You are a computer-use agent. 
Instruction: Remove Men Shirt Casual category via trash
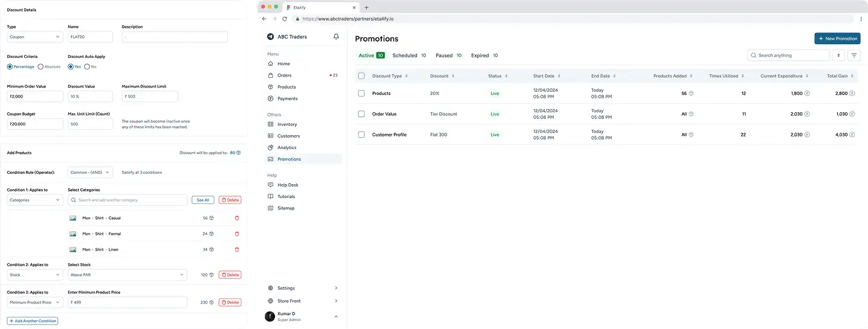236,218
